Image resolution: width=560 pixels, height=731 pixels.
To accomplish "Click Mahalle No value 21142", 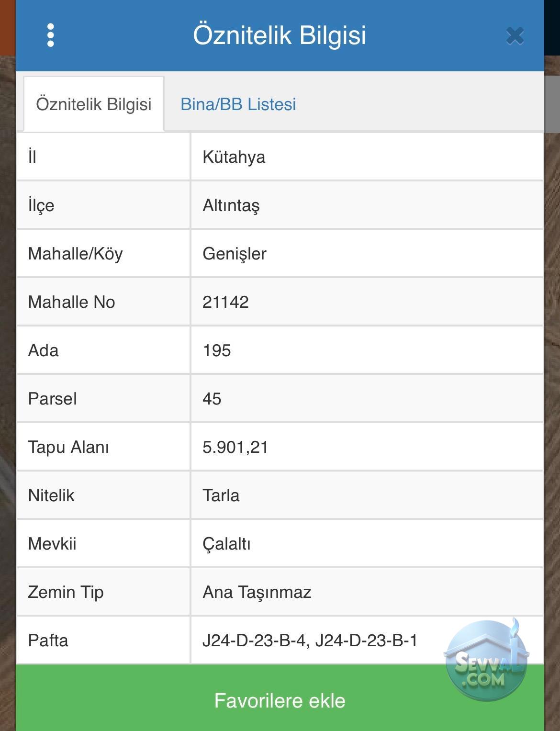I will [x=225, y=302].
